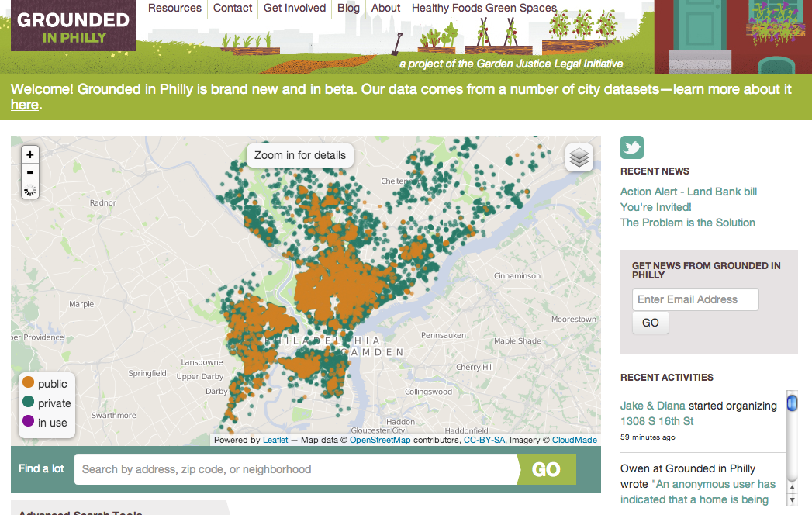
Task: Click the 'Radnor' map label
Action: 102,202
